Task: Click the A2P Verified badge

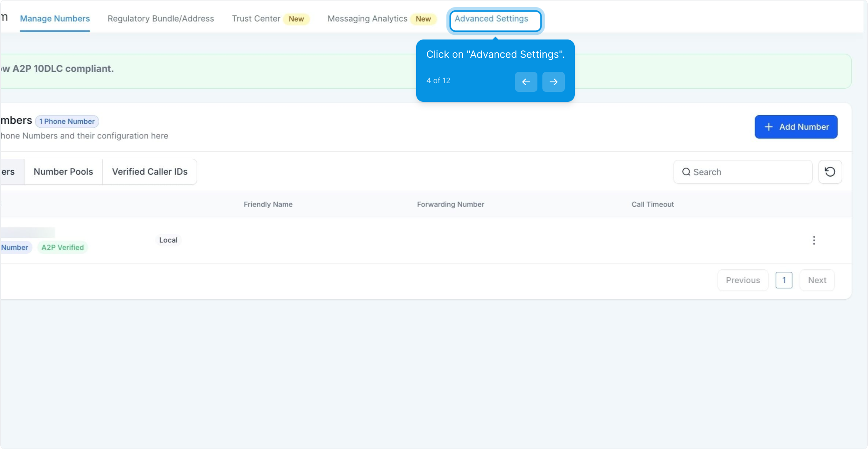Action: 62,247
